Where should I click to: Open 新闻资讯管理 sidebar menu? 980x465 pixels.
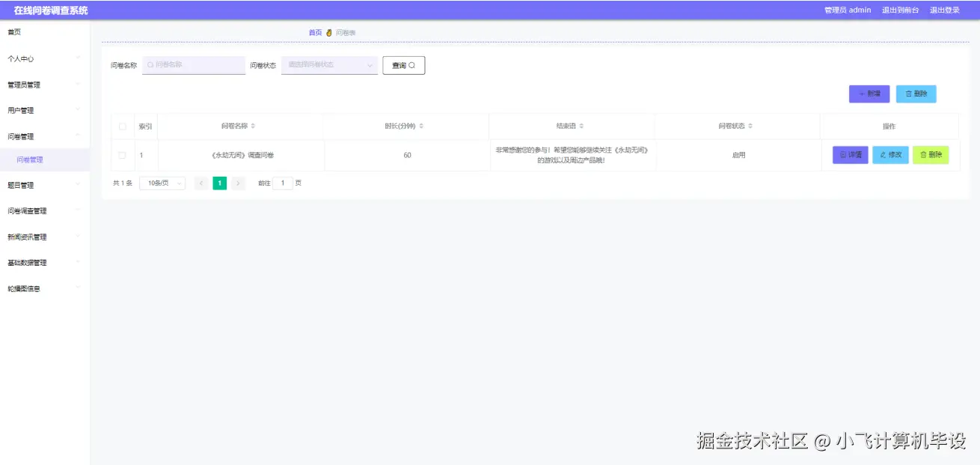coord(45,237)
